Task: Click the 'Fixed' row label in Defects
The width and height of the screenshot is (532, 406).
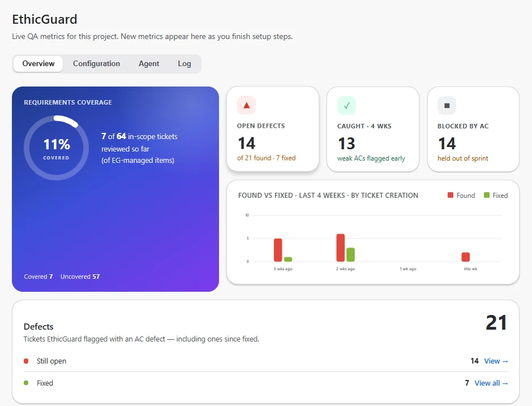Action: pyautogui.click(x=45, y=383)
